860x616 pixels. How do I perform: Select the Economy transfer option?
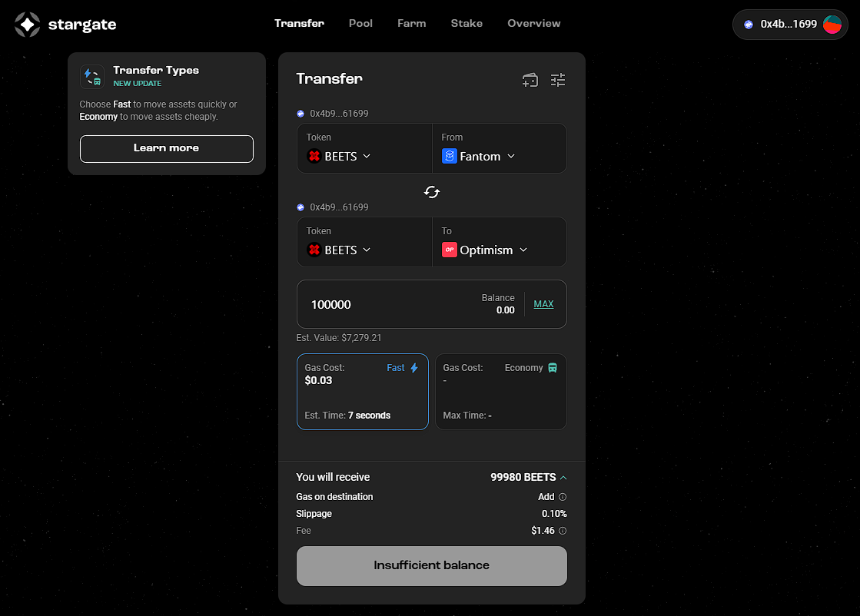click(501, 391)
